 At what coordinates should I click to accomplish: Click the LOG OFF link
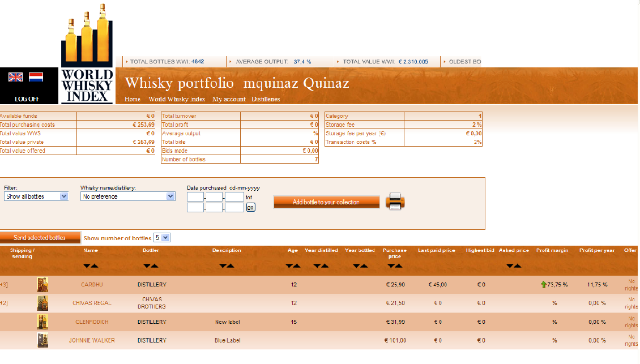pos(27,99)
